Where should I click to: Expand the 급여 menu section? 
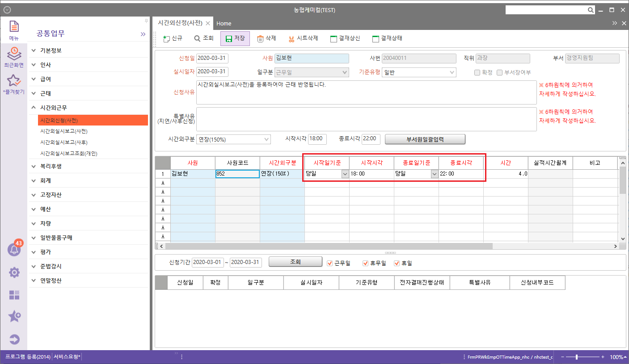88,79
